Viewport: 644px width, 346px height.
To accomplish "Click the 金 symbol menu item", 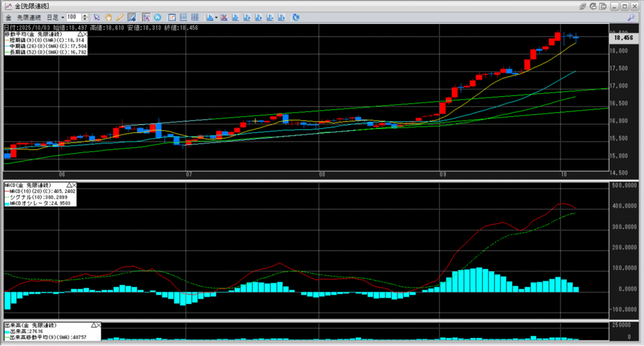I will click(x=8, y=17).
